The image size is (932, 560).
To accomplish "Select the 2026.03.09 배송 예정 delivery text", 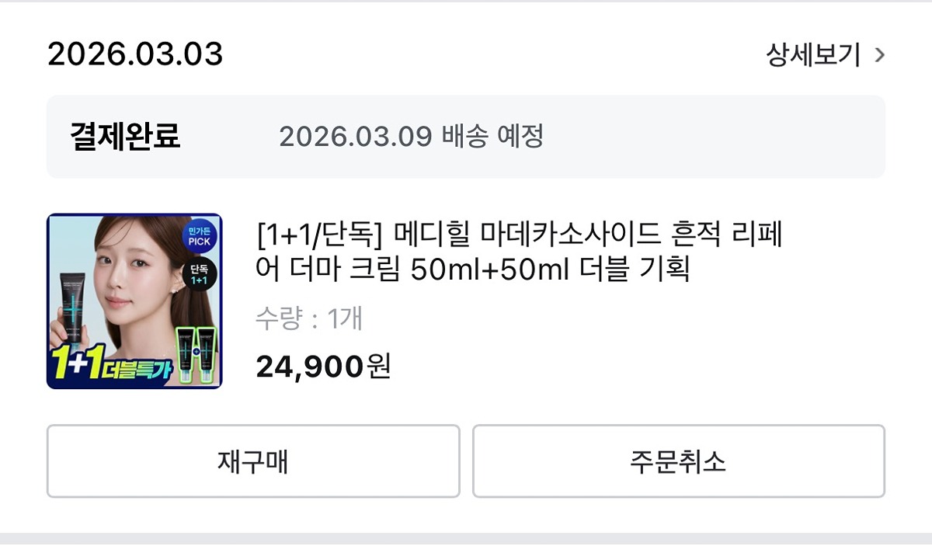I will (411, 137).
